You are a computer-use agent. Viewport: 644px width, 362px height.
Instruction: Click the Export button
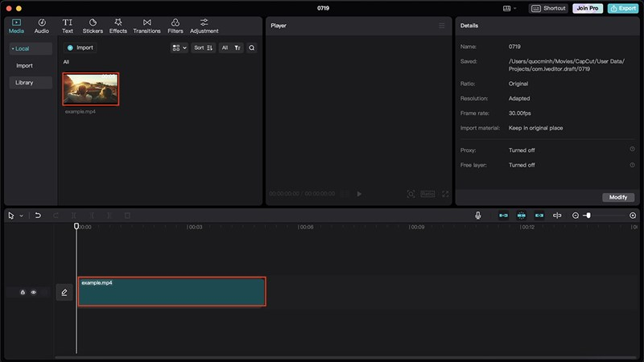[x=624, y=8]
